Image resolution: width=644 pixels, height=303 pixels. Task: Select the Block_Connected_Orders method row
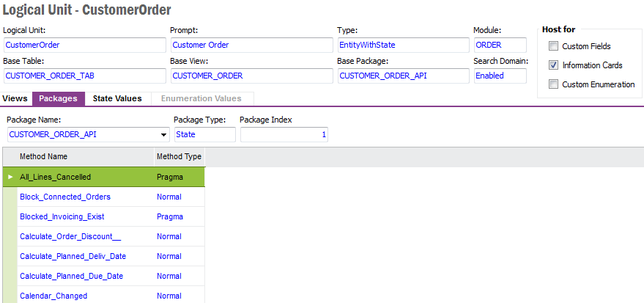[65, 197]
